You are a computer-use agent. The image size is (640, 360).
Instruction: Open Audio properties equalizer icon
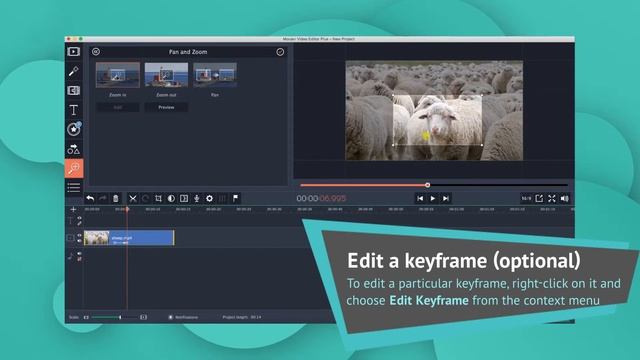click(x=222, y=198)
